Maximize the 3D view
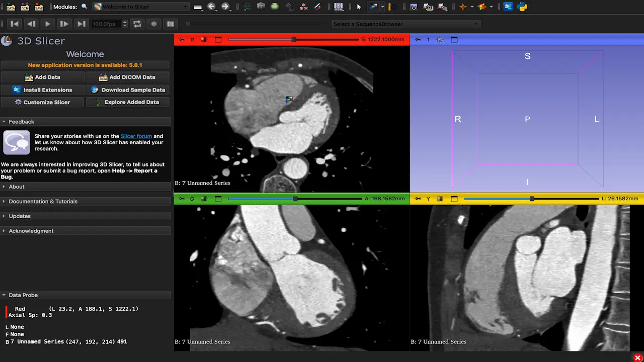 [454, 40]
